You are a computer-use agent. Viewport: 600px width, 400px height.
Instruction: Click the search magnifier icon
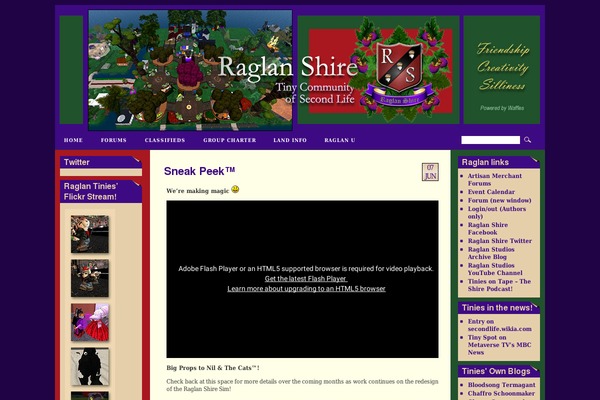coord(527,140)
